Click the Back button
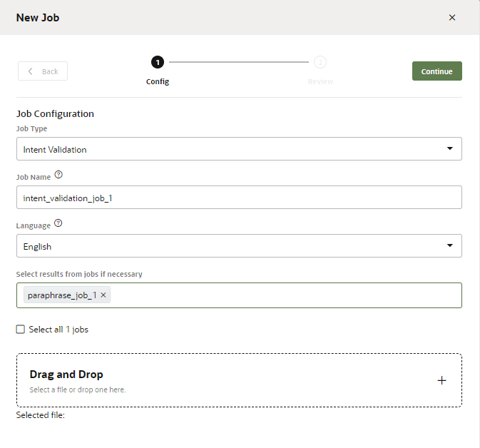The image size is (480, 448). 43,71
